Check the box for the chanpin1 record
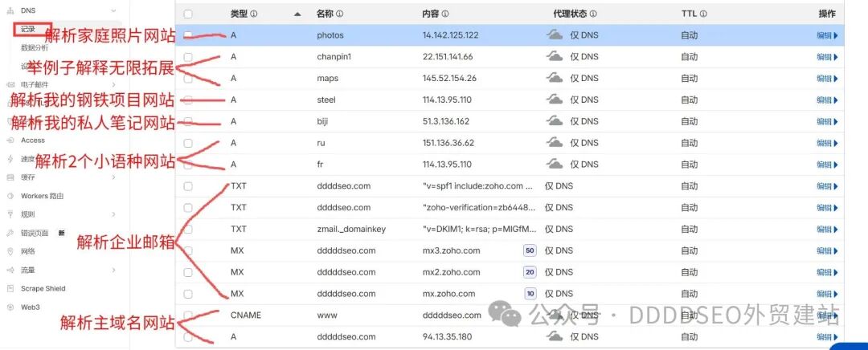 (188, 57)
